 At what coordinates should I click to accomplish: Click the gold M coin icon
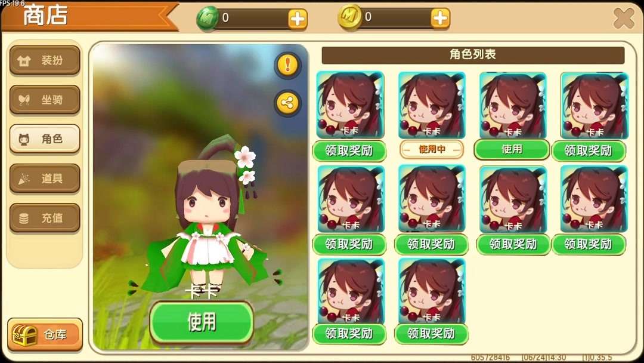(349, 17)
